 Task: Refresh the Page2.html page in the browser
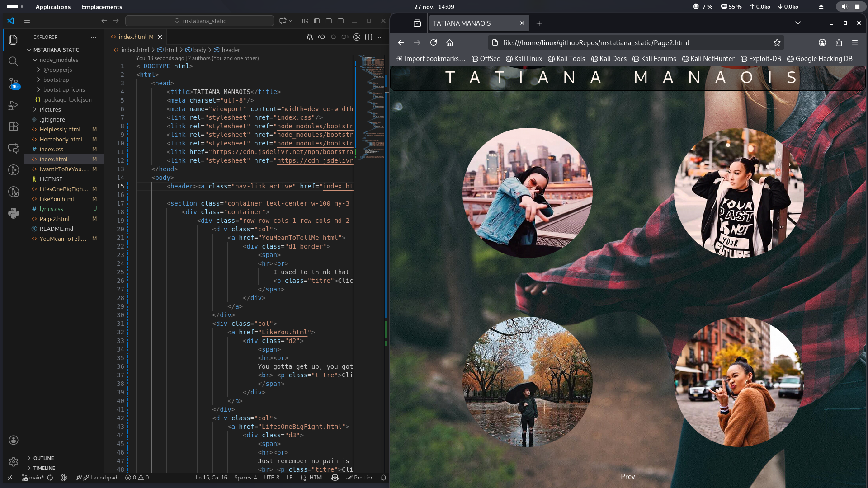[434, 42]
